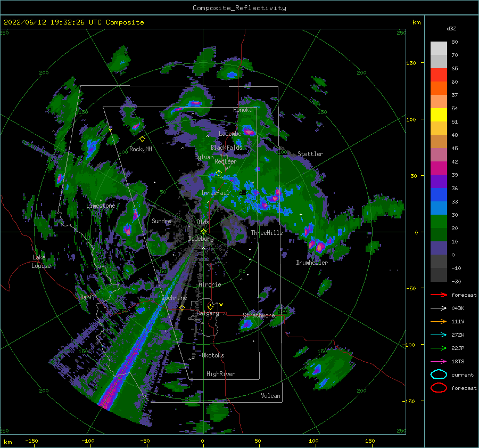Select the red 60–65 dBZ swatch

tap(439, 75)
